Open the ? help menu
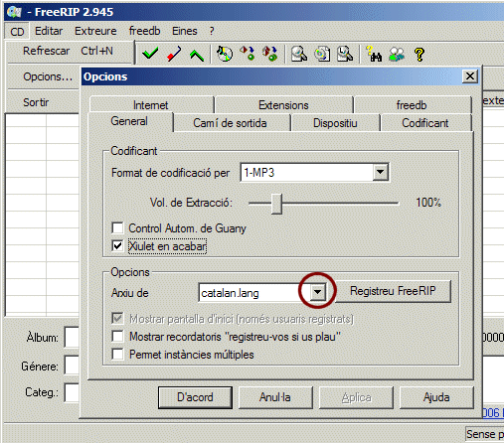504x443 pixels. pos(212,31)
